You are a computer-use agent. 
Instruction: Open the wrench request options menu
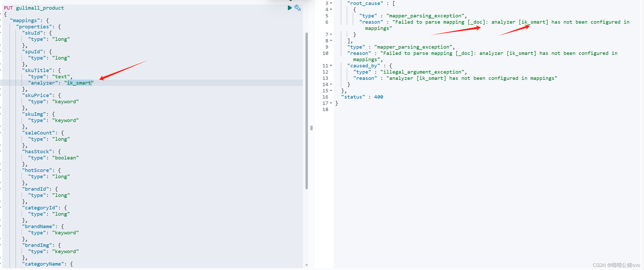pyautogui.click(x=298, y=8)
